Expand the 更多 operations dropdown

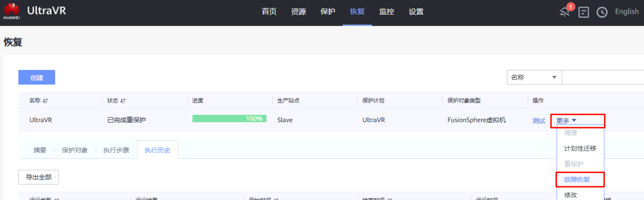tap(566, 120)
